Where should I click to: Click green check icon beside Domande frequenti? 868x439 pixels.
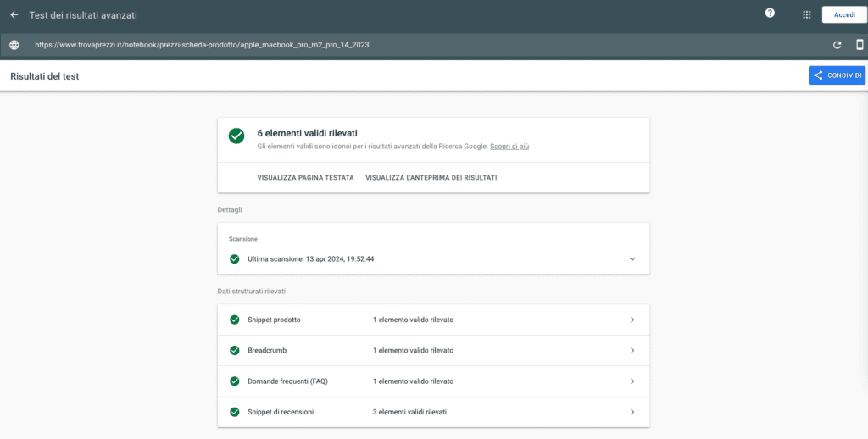coord(235,381)
